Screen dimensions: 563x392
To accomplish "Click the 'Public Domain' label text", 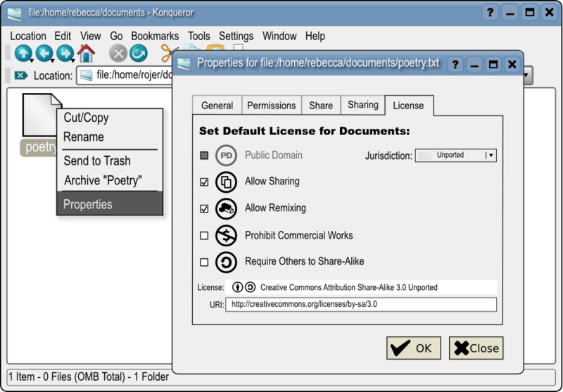I will pyautogui.click(x=274, y=156).
